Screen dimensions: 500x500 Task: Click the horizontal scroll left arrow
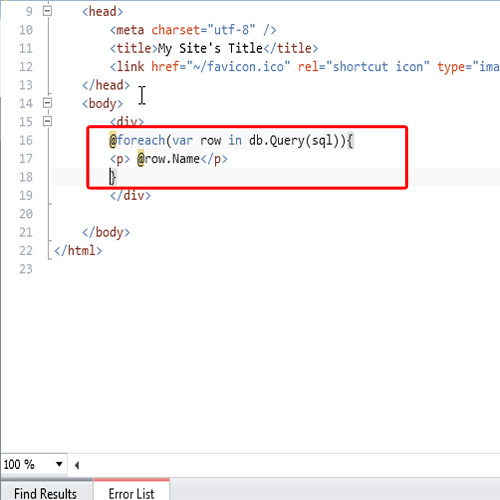click(x=77, y=465)
